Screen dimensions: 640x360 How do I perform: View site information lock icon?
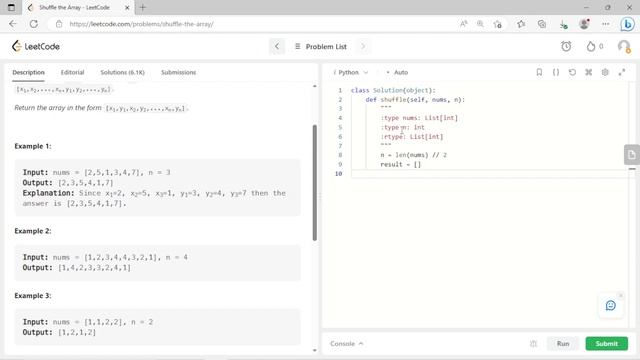pos(59,24)
